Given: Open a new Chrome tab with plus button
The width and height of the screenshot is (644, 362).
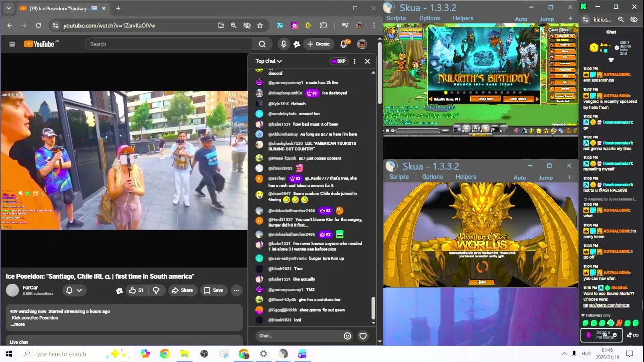Looking at the screenshot, I should pos(118,8).
